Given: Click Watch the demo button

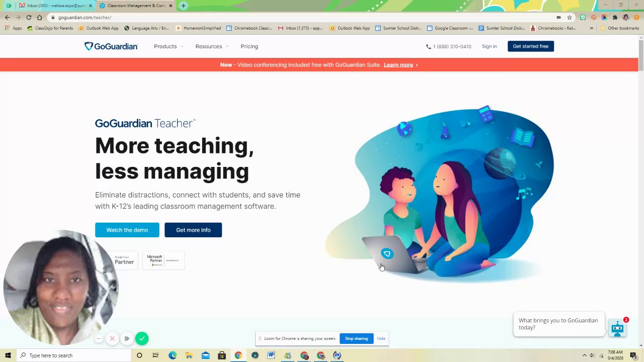Looking at the screenshot, I should [x=127, y=230].
